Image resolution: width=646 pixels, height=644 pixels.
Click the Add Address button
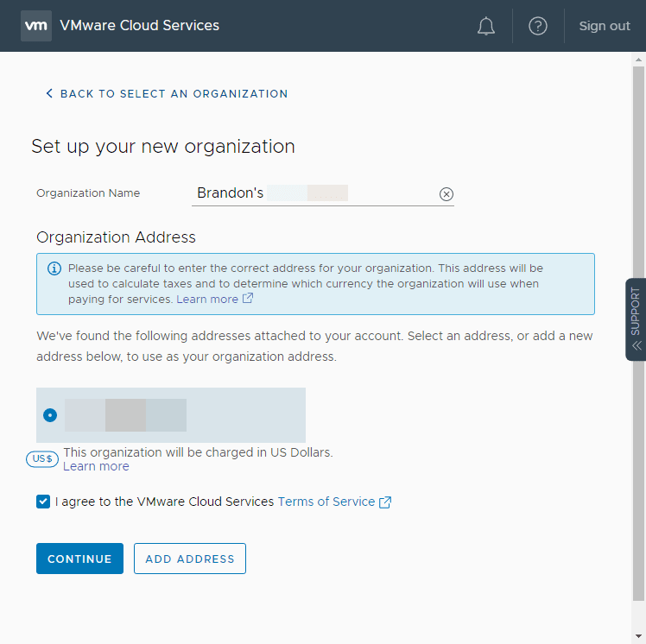point(190,559)
